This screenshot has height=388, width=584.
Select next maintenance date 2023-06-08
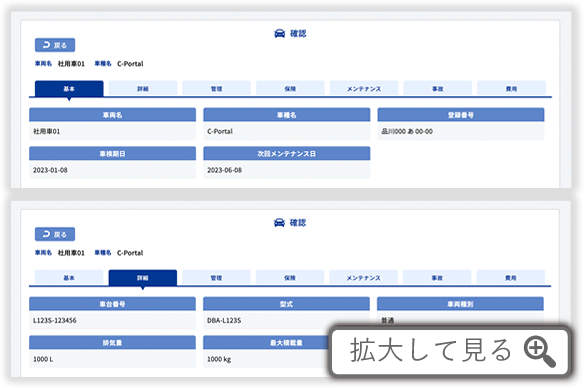point(225,170)
